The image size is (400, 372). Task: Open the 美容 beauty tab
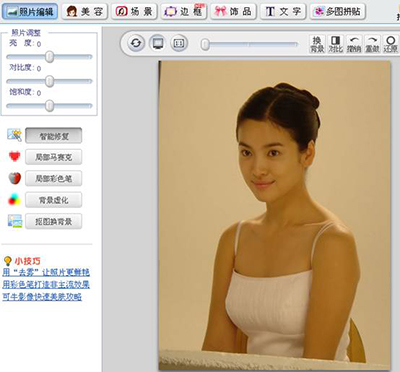pyautogui.click(x=84, y=12)
